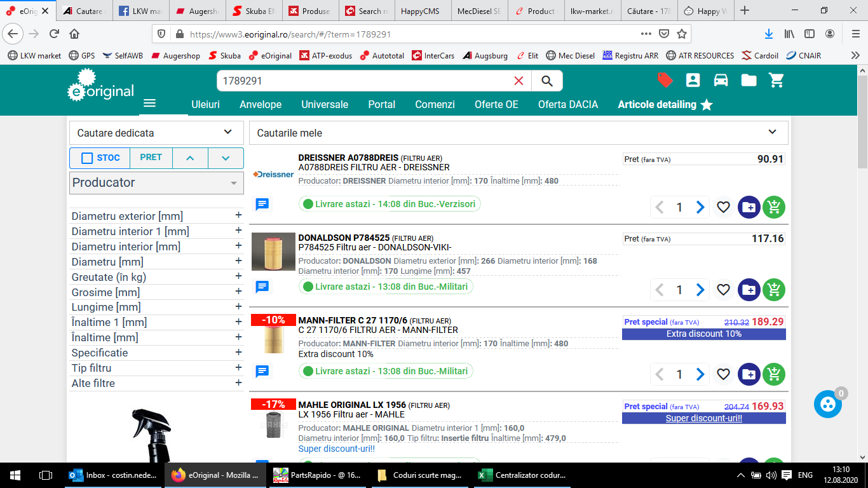Viewport: 868px width, 488px height.
Task: Open Windows Start menu
Action: click(x=15, y=475)
